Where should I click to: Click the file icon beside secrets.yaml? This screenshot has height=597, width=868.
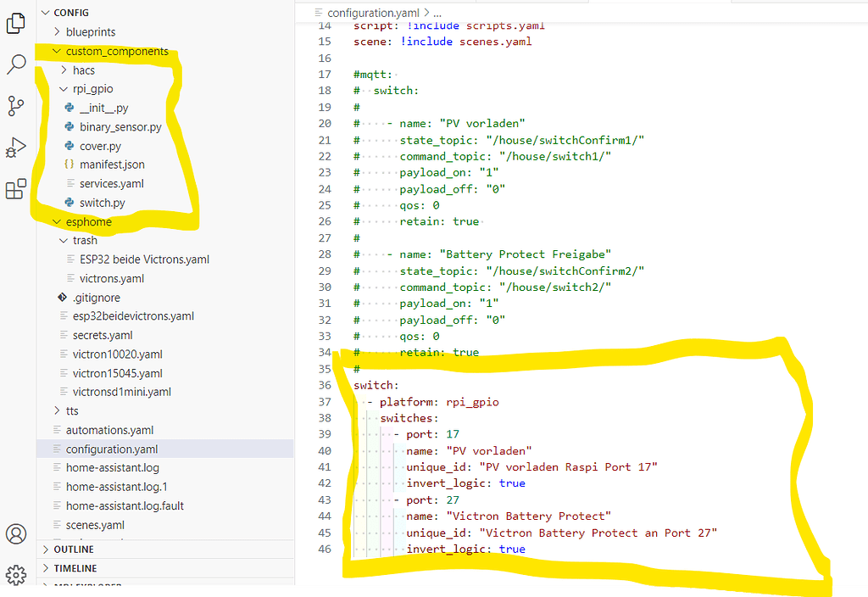click(64, 335)
